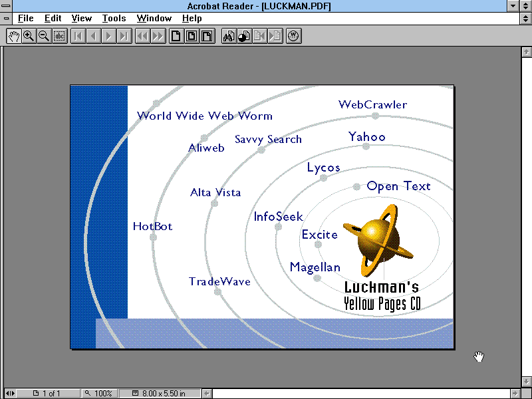Click the 100% magnification button
Image resolution: width=532 pixels, height=399 pixels.
click(x=100, y=393)
